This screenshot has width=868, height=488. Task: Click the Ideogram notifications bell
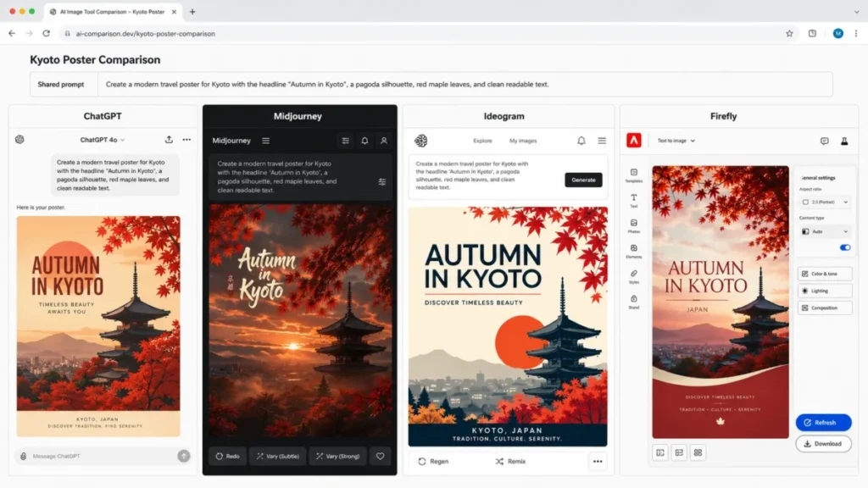[x=581, y=141]
